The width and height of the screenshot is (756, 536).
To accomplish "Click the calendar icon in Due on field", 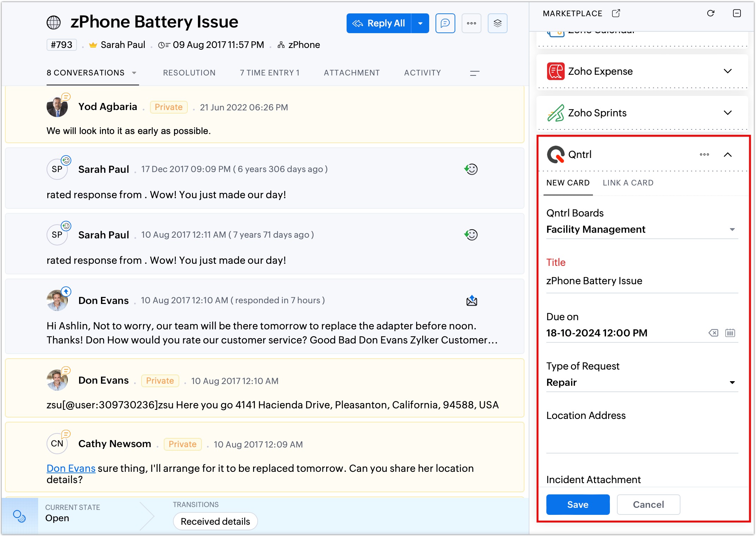I will [730, 333].
